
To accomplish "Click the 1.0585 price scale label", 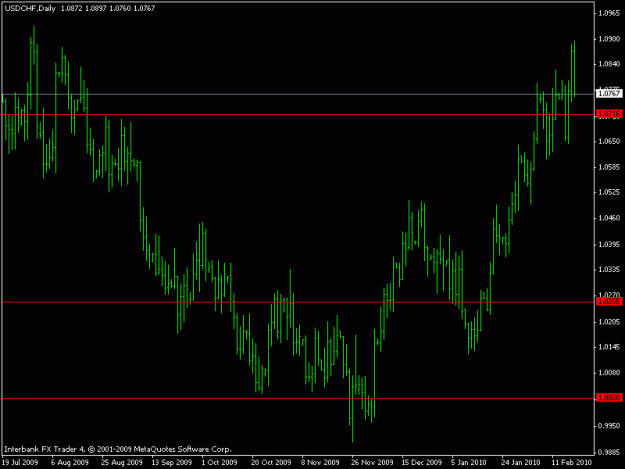I will click(609, 167).
